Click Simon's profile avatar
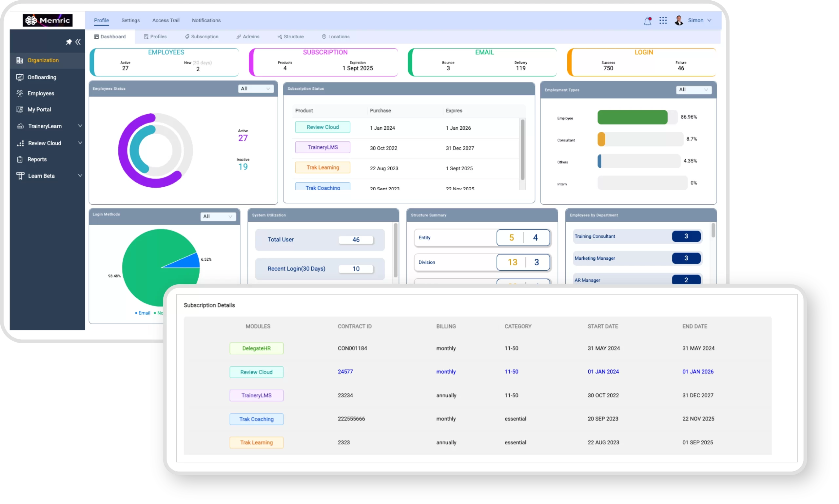The width and height of the screenshot is (839, 504). tap(679, 20)
